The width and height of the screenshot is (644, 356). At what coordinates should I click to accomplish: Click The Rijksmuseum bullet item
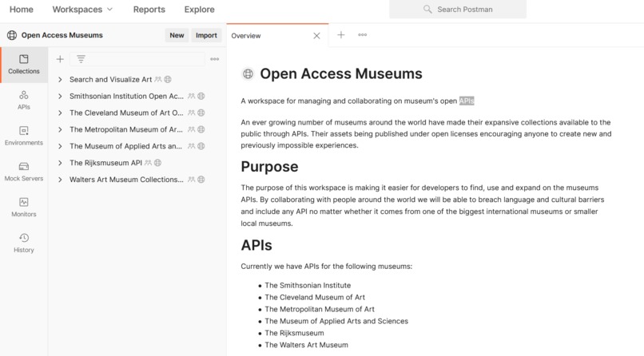click(x=294, y=333)
